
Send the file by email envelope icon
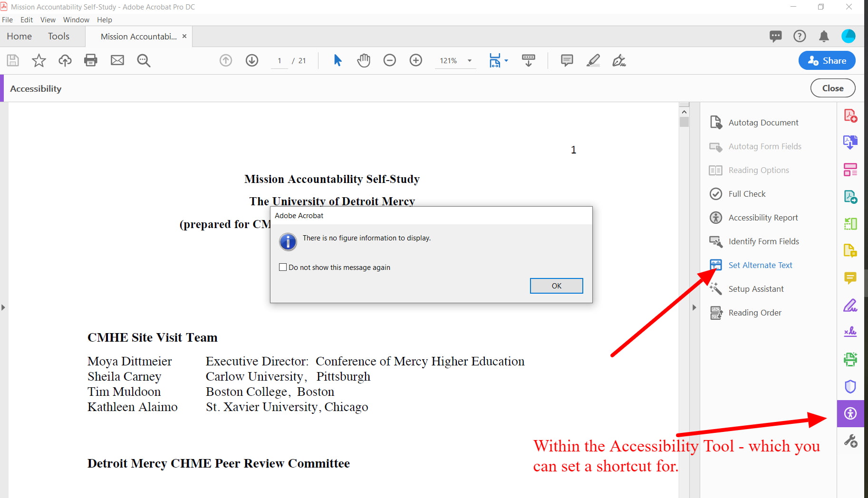tap(117, 60)
